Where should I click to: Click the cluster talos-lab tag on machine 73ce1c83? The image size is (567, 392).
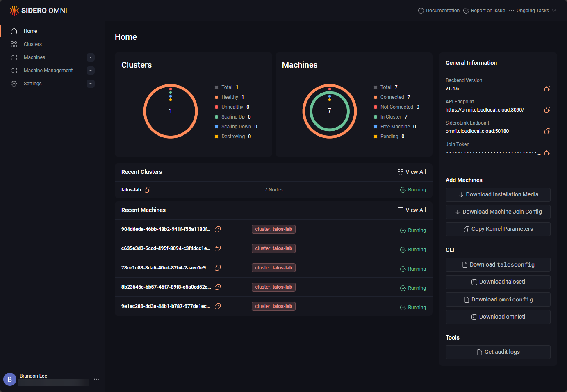pos(273,268)
